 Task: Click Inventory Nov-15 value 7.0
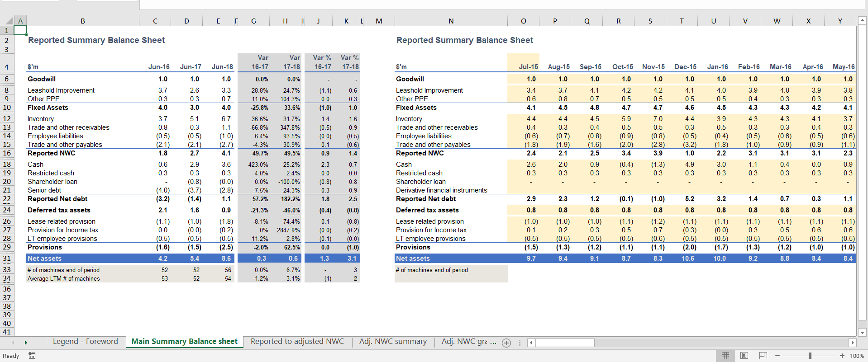click(658, 119)
